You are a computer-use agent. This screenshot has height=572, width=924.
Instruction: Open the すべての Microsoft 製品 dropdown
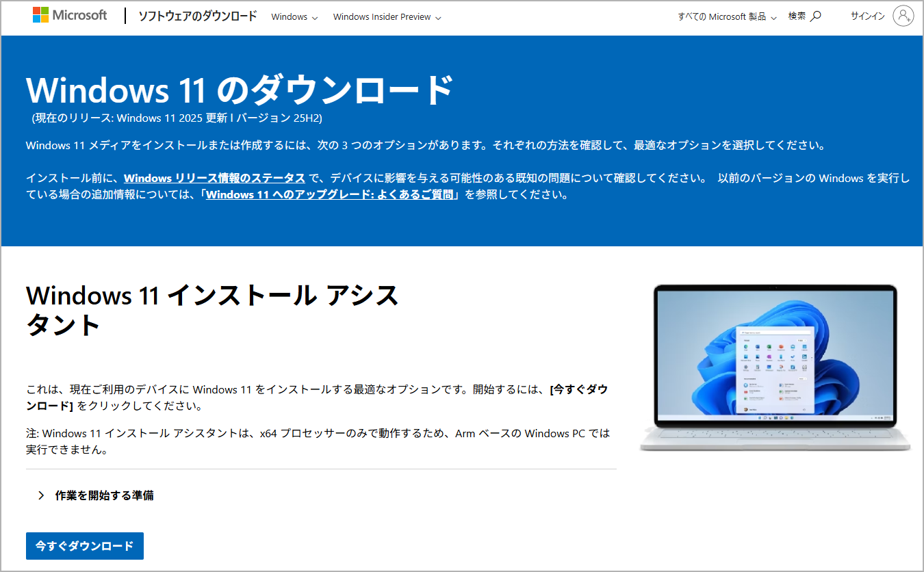(x=722, y=15)
